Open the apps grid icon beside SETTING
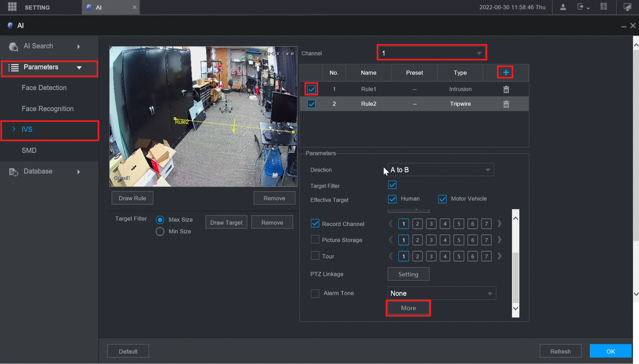Viewport: 639px width, 364px height. pyautogui.click(x=12, y=7)
